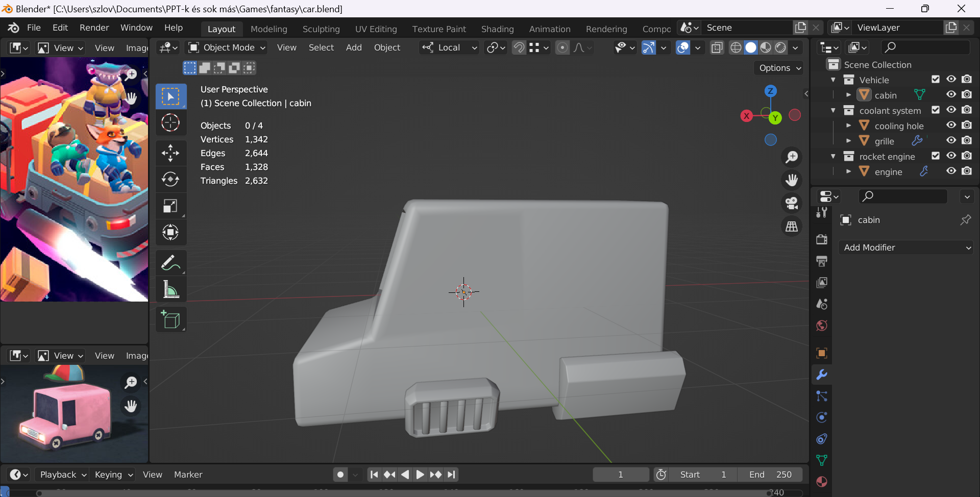The image size is (980, 497).
Task: Open the Material properties tab
Action: (x=822, y=482)
